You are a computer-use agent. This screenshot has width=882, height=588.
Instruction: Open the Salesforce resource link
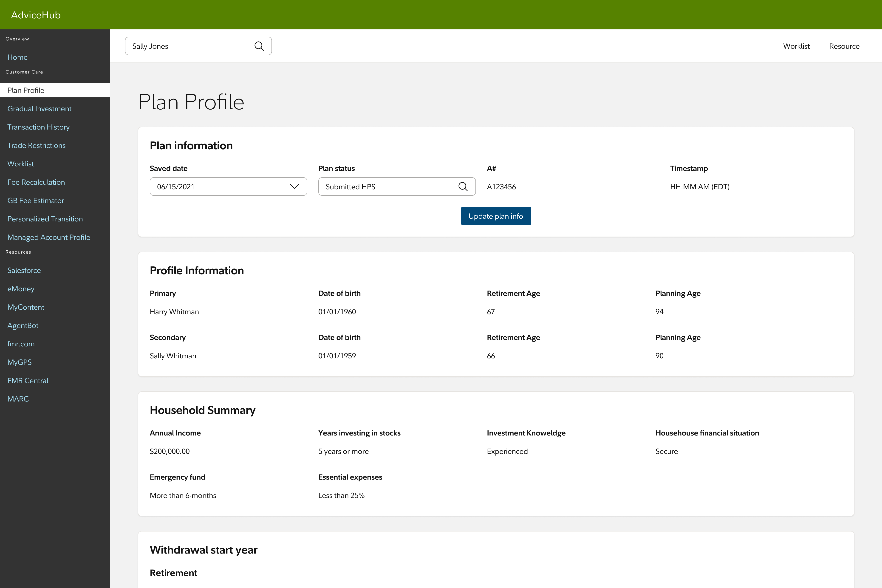(24, 270)
